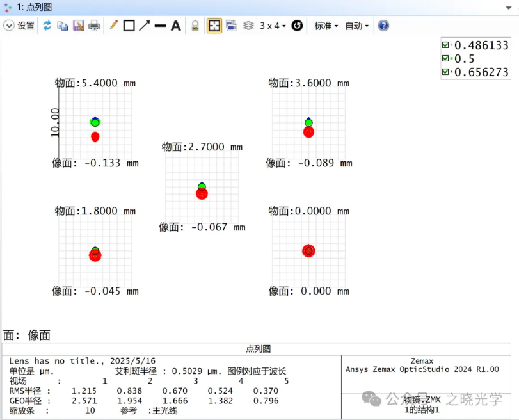The image size is (519, 420).
Task: Open the 标准 dropdown menu
Action: pyautogui.click(x=326, y=26)
